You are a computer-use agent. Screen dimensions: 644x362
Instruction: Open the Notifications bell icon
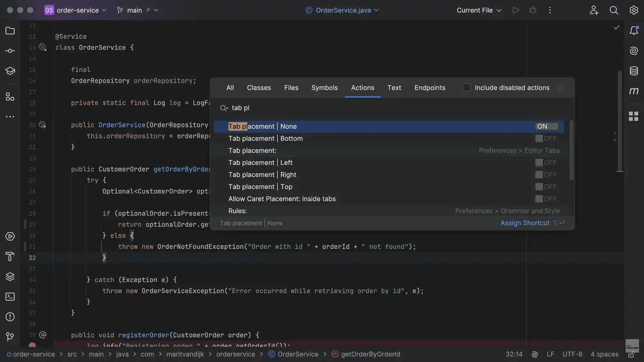coord(634,31)
